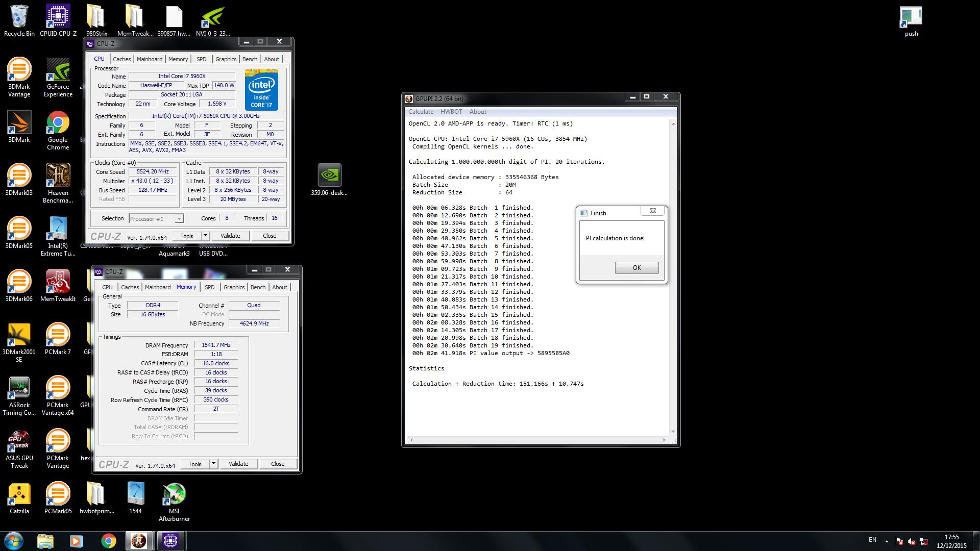The width and height of the screenshot is (980, 551).
Task: Launch 3DMark03 shortcut
Action: (x=19, y=180)
